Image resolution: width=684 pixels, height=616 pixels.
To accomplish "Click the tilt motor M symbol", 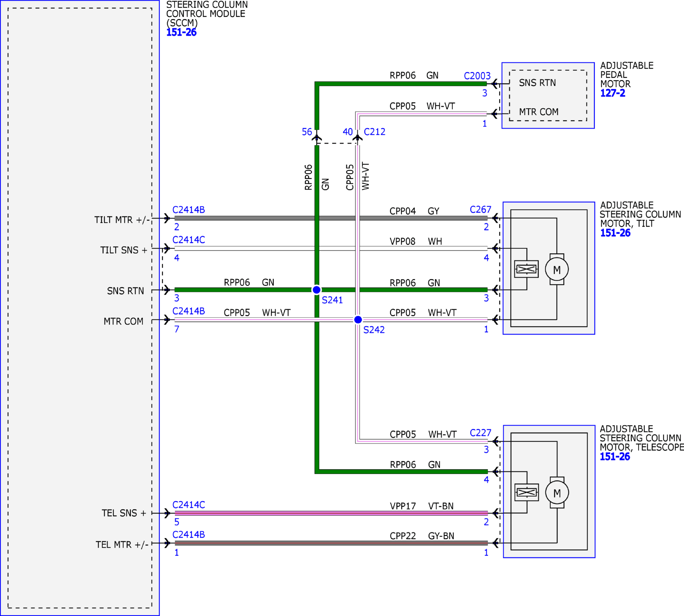I will [557, 269].
